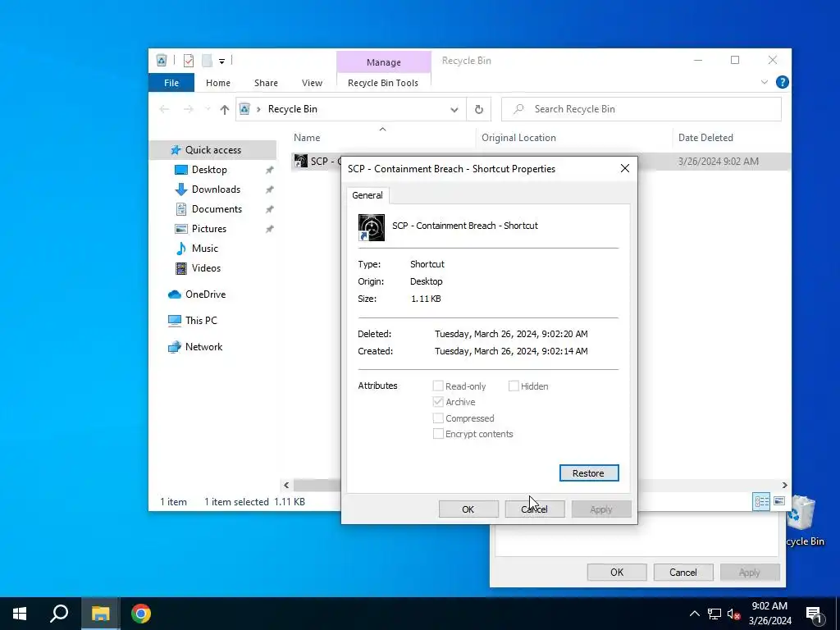Viewport: 840px width, 630px height.
Task: Click the SCP shortcut icon in Properties dialog
Action: pyautogui.click(x=372, y=228)
